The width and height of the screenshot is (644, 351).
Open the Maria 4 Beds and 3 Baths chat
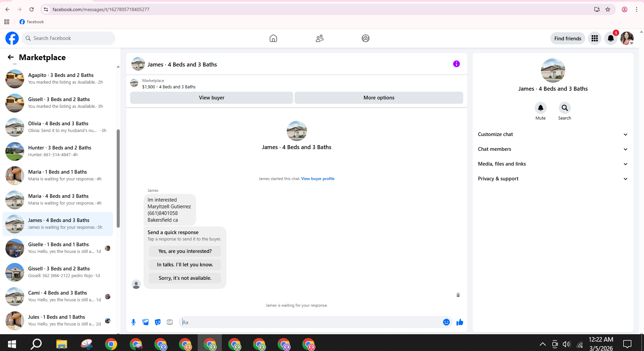[58, 200]
